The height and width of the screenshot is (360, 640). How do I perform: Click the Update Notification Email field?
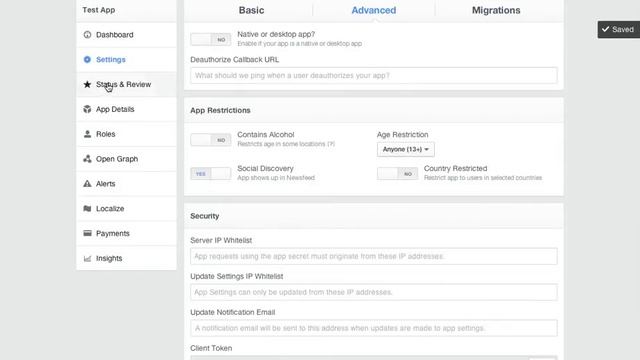[x=374, y=328]
